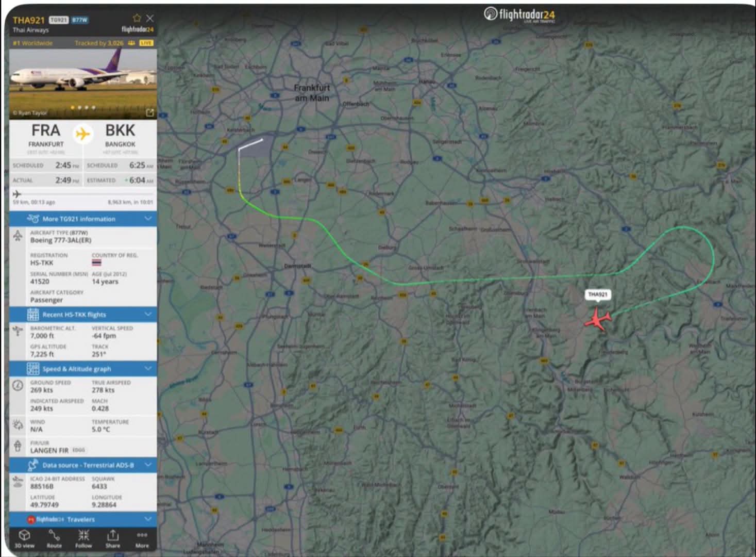Expand the Recent HS-TKK flights section
The image size is (756, 557).
pyautogui.click(x=83, y=314)
